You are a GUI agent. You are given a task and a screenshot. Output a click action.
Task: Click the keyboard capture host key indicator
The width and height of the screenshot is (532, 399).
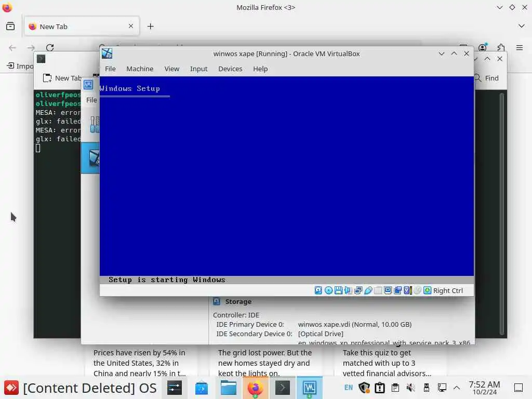tap(444, 290)
